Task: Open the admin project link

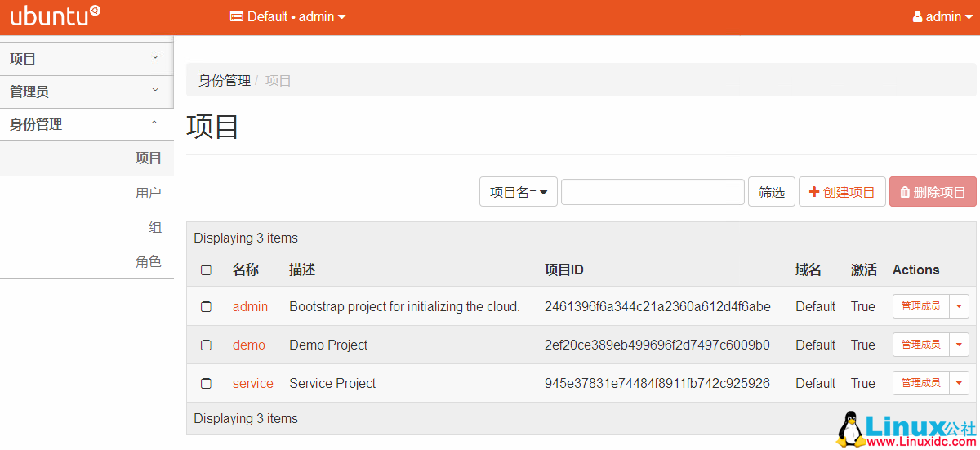Action: 250,306
